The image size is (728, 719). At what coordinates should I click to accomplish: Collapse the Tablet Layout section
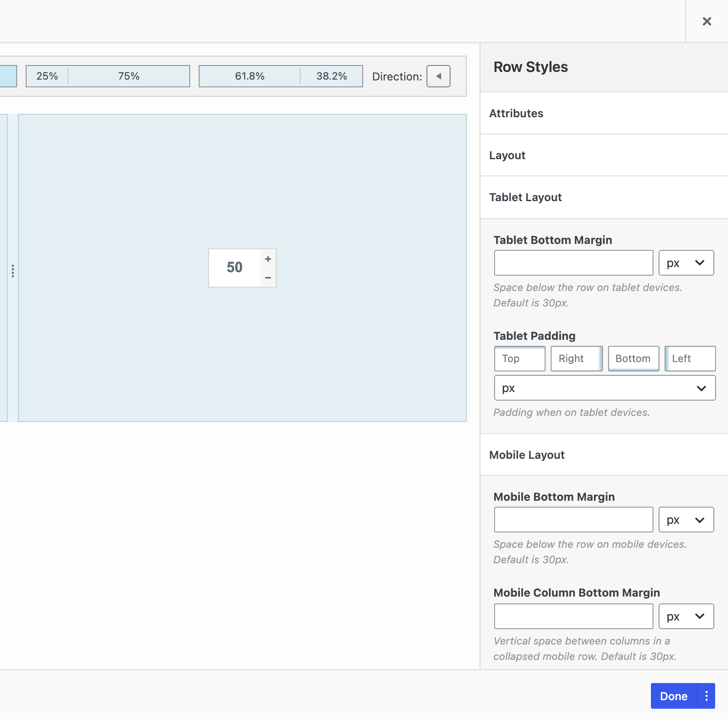point(604,197)
